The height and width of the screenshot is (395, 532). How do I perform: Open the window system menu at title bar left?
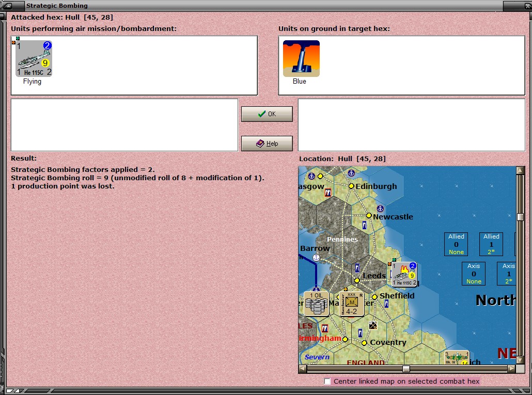click(x=8, y=6)
